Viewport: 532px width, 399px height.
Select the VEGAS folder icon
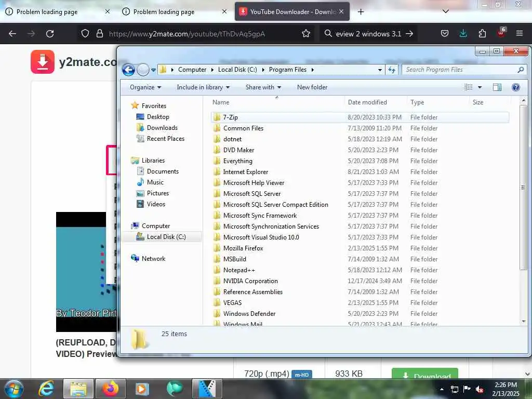(x=217, y=303)
